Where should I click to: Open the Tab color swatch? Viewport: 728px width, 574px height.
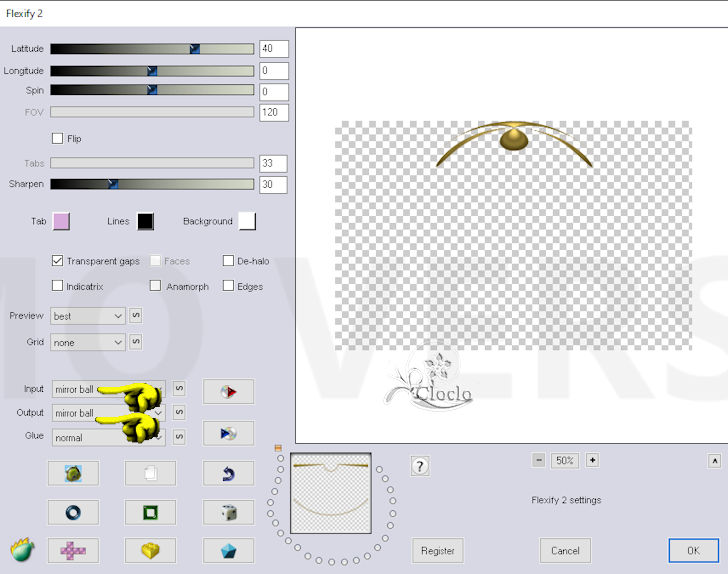coord(61,221)
